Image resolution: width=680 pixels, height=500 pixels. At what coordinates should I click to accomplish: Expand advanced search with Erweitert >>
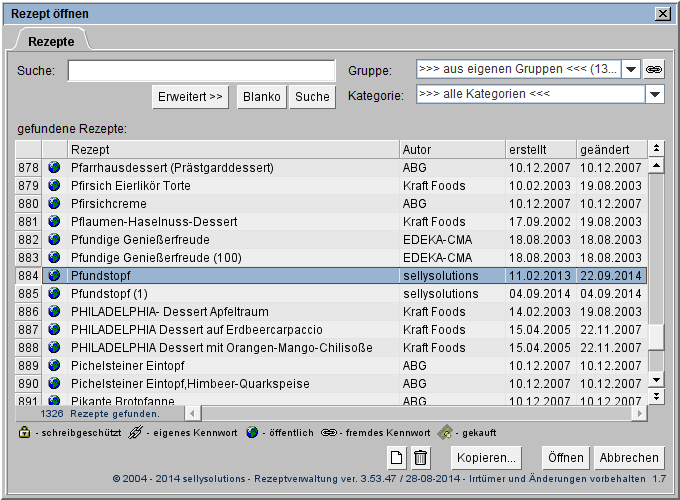(190, 97)
